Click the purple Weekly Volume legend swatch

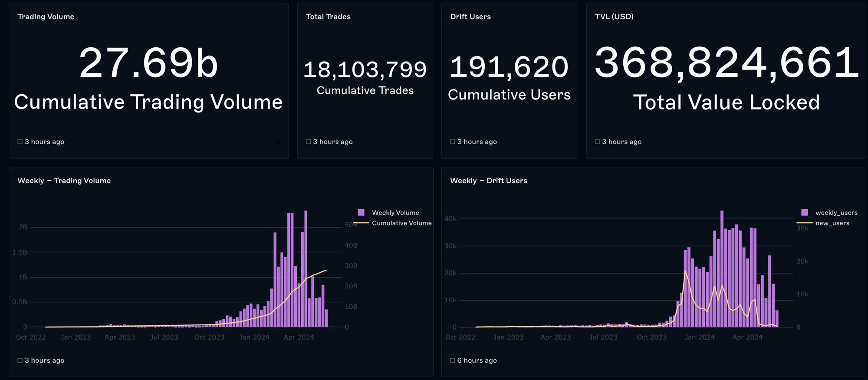(x=361, y=213)
